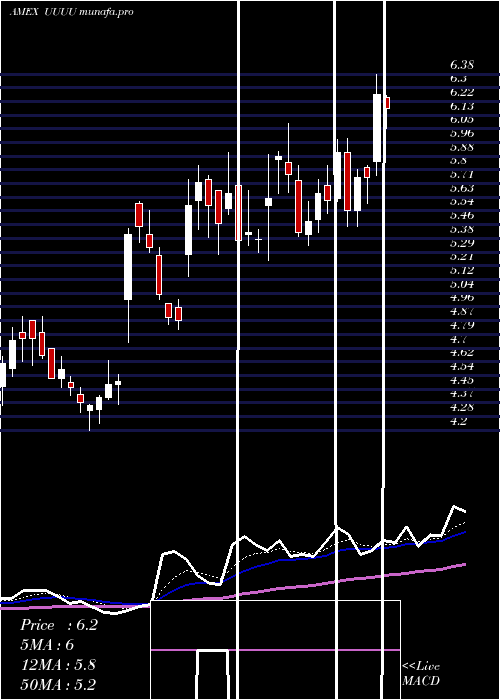Click the 6.05 price axis label

pyautogui.click(x=462, y=119)
